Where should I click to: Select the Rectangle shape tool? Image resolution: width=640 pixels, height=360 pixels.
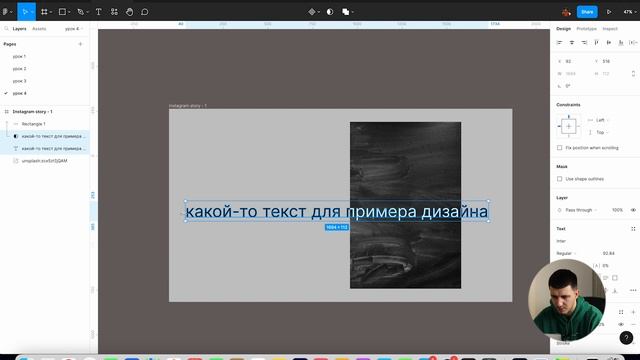[62, 12]
